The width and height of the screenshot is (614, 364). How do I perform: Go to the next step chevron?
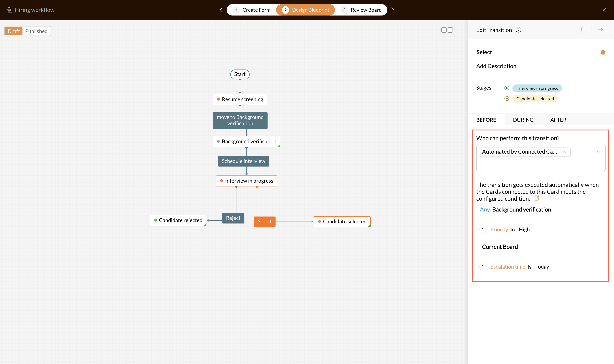[393, 10]
